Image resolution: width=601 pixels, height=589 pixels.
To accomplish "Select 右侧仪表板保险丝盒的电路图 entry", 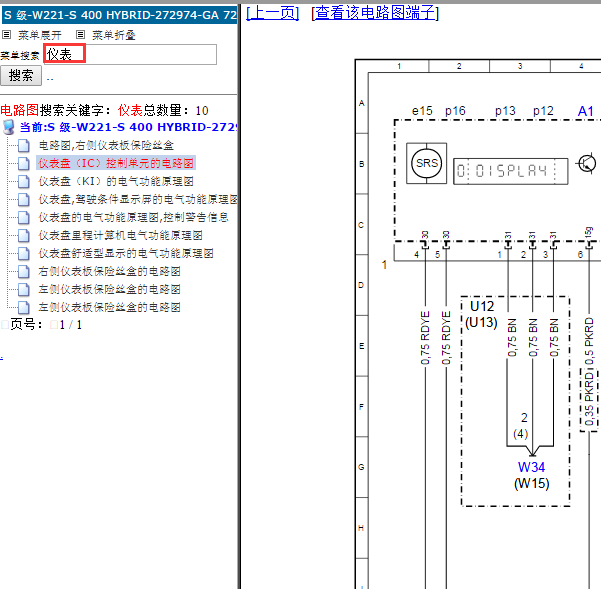I will pyautogui.click(x=110, y=271).
